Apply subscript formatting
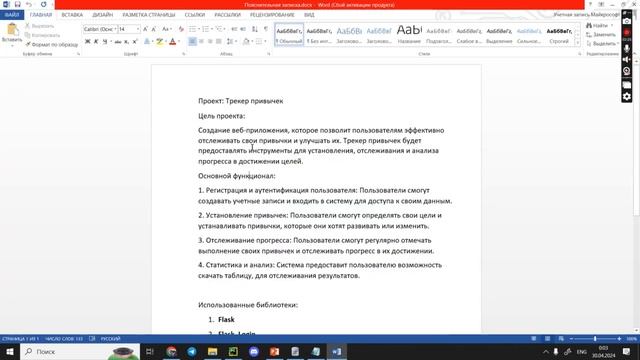This screenshot has width=640, height=360. (x=127, y=42)
